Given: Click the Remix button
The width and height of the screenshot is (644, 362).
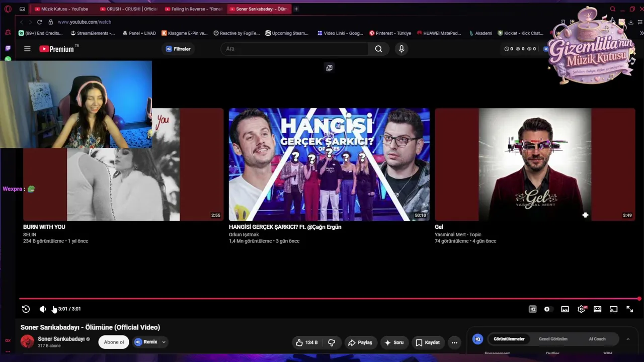Looking at the screenshot, I should [x=146, y=342].
